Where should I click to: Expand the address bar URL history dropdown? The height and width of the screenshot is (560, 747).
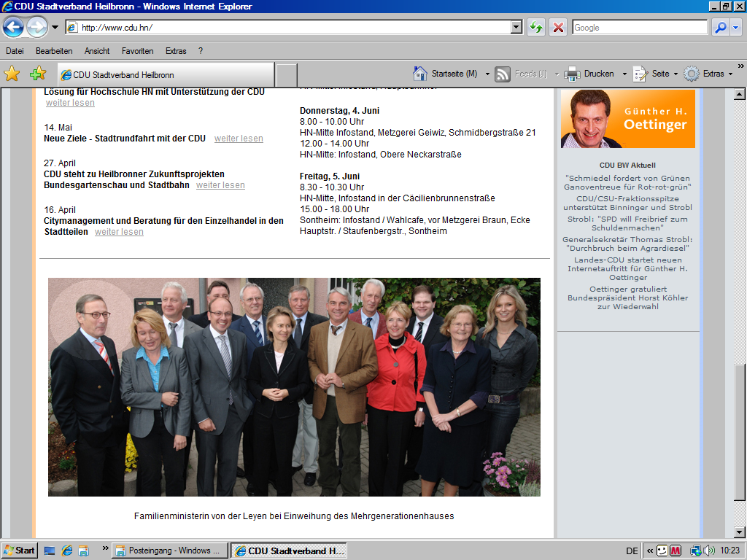516,28
